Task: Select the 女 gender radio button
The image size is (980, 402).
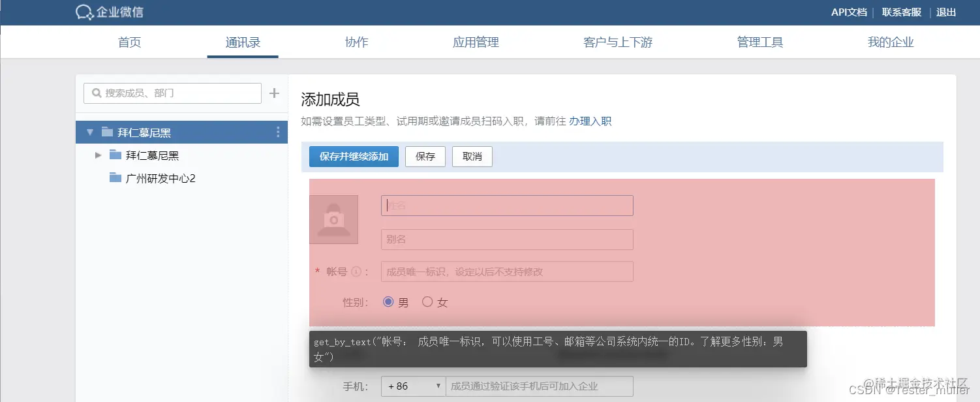Action: click(x=427, y=301)
